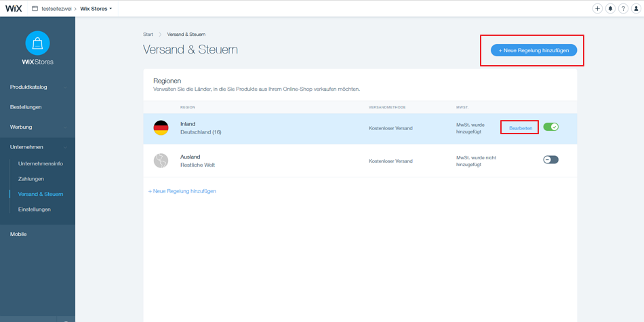Click Bearbeiten for the Inland region

(x=520, y=128)
